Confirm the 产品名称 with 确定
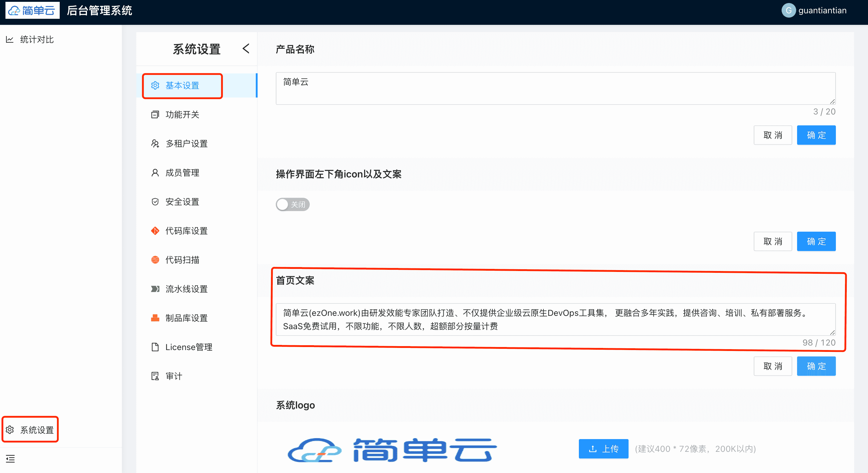The height and width of the screenshot is (473, 868). pyautogui.click(x=816, y=135)
